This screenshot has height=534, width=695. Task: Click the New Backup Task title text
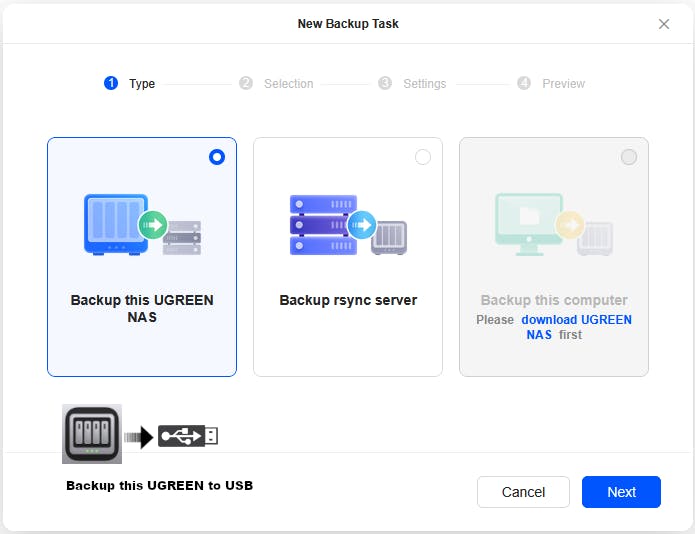pos(348,23)
